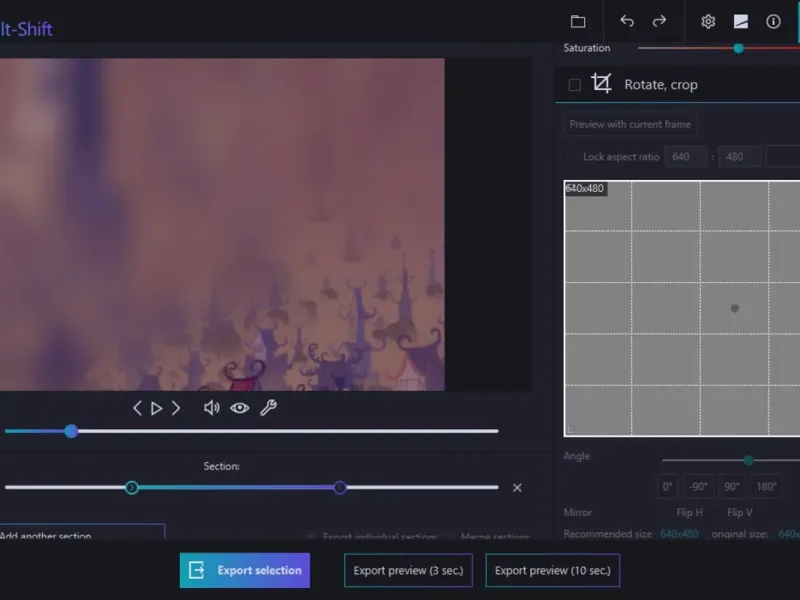800x600 pixels.
Task: Click the Rotate, crop icon
Action: point(602,84)
